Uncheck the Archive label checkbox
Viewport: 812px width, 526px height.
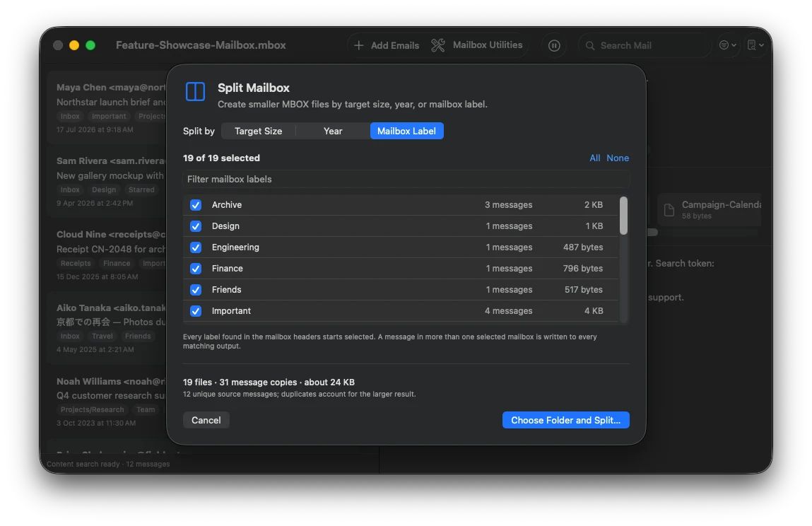(x=196, y=205)
